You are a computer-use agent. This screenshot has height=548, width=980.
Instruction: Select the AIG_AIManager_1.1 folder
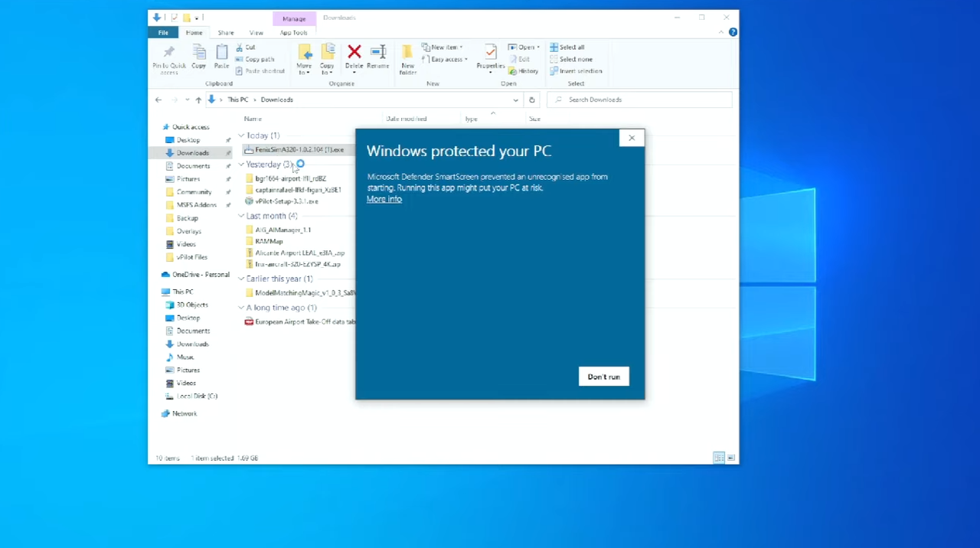pos(283,230)
